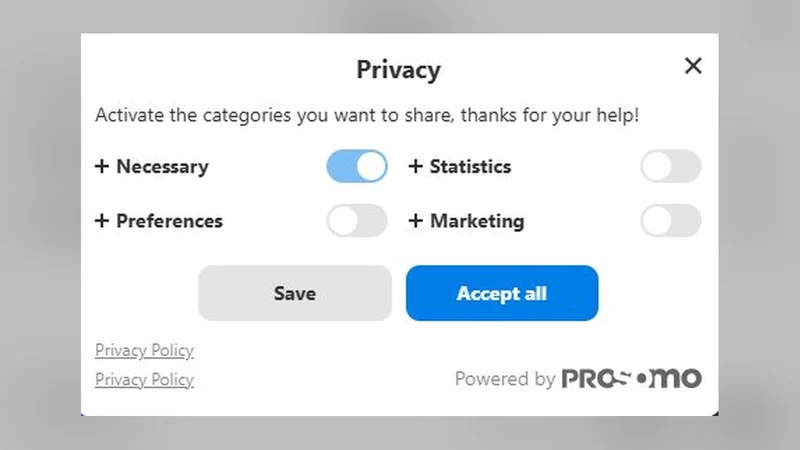Switch on the Marketing toggle
800x450 pixels.
pos(671,221)
